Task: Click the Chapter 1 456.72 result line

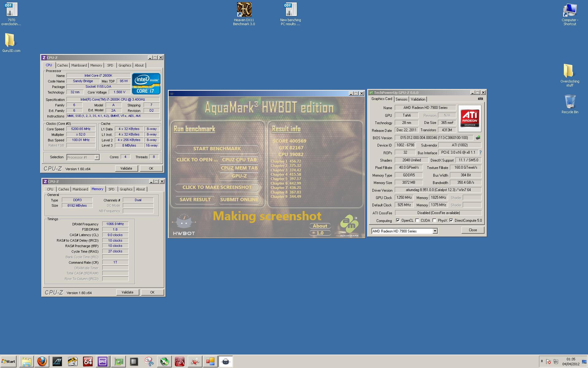Action: tap(286, 161)
